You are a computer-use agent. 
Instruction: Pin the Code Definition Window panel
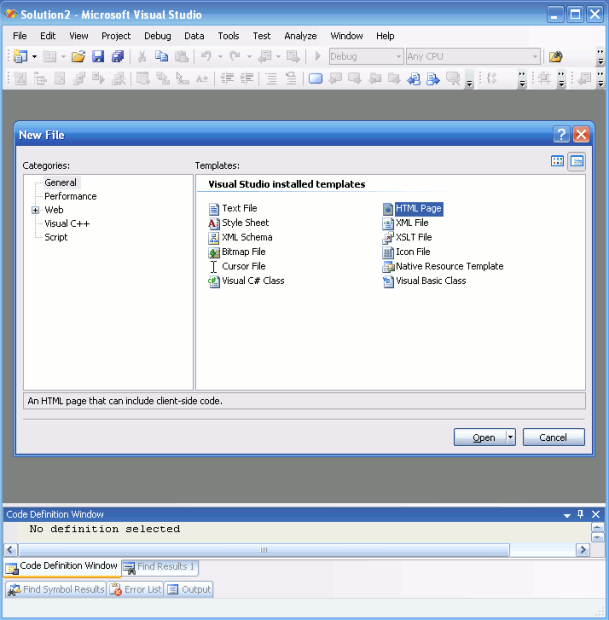tap(581, 514)
